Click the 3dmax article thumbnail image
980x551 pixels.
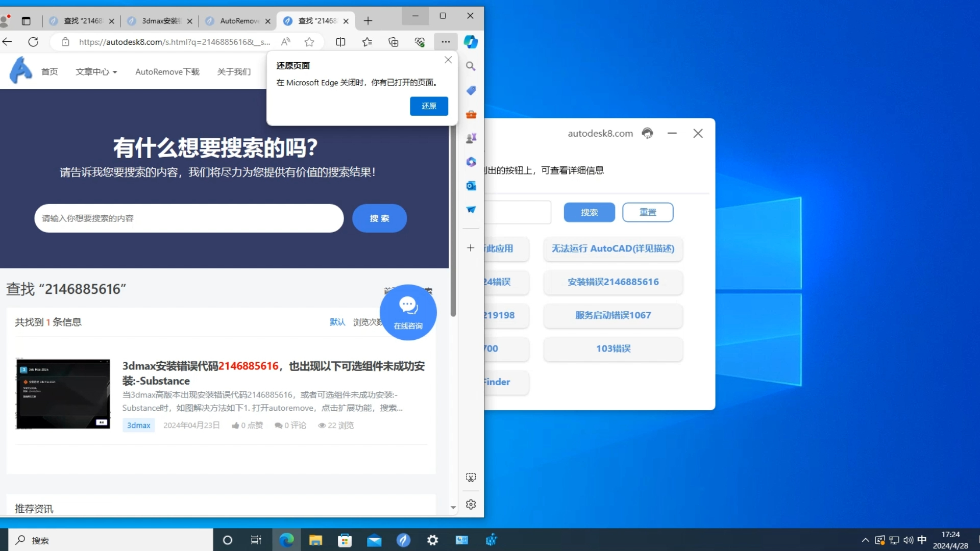[x=63, y=393]
